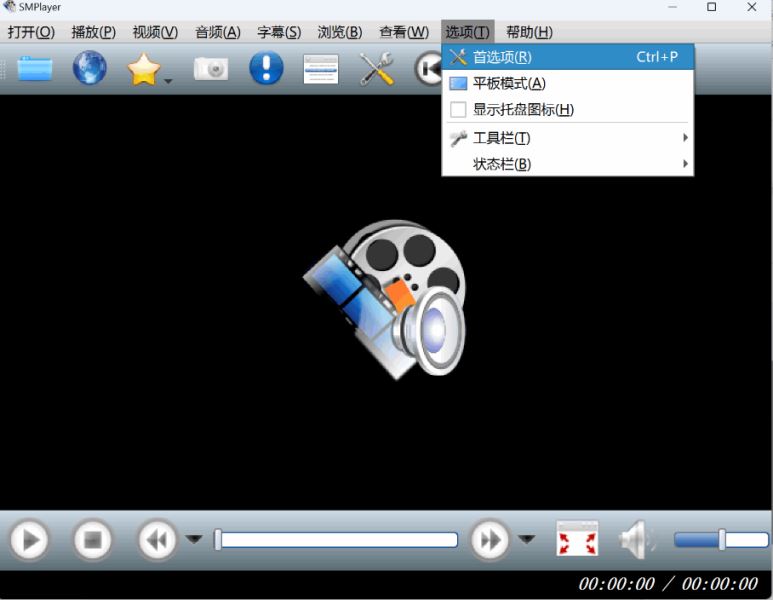Expand the 工具栏(T) submenu
The image size is (773, 600).
click(568, 138)
